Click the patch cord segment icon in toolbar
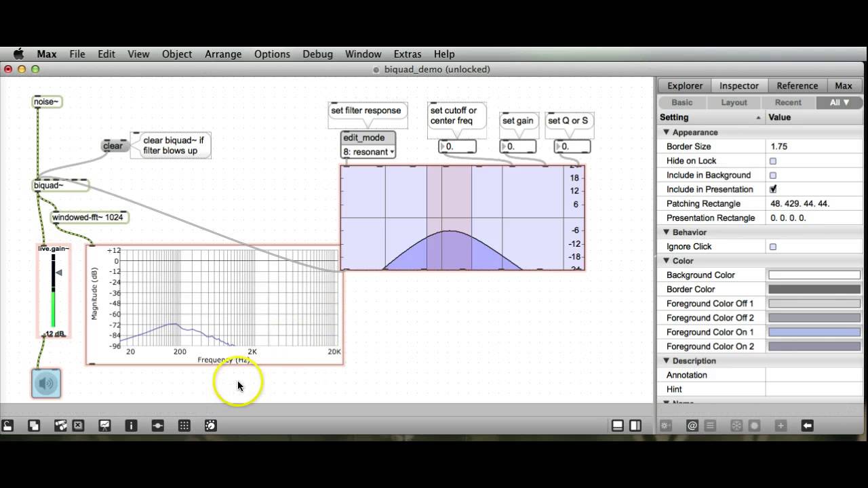The height and width of the screenshot is (488, 868). pos(157,426)
